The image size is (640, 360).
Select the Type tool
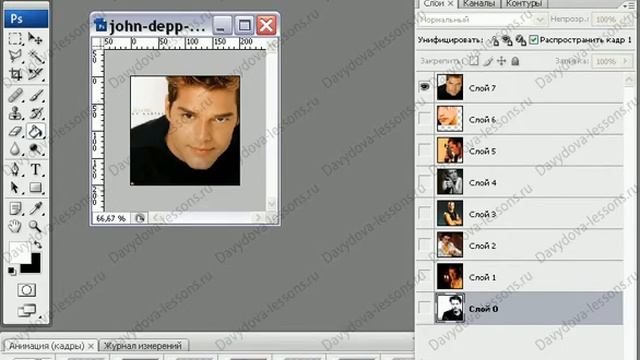36,169
